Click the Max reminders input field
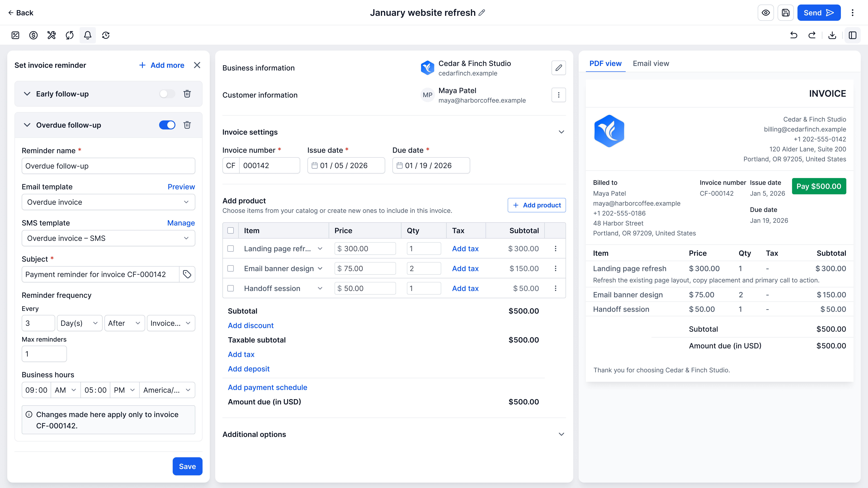This screenshot has height=488, width=868. (44, 354)
